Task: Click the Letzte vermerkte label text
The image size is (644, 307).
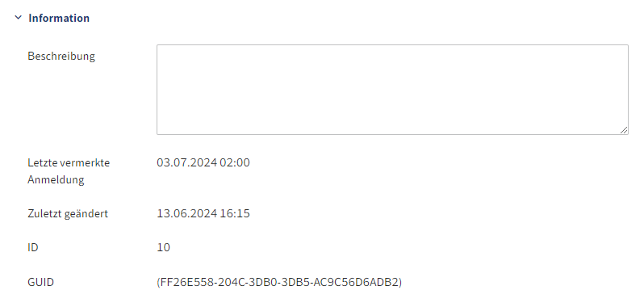Action: [69, 162]
